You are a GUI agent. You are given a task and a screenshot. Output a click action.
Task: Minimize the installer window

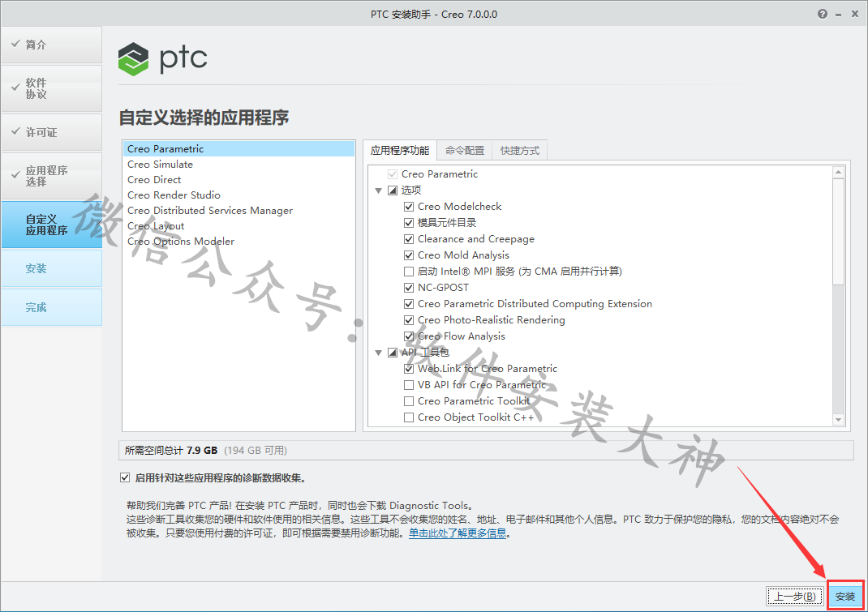tap(839, 15)
